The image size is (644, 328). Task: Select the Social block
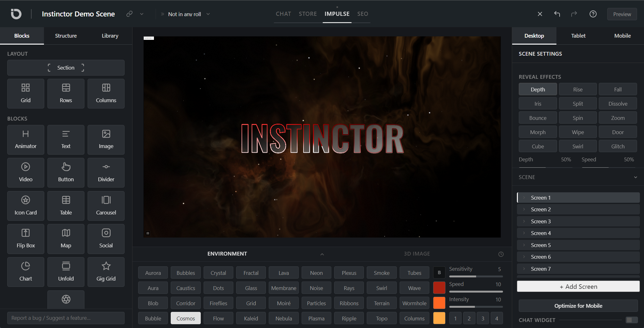[x=106, y=239]
